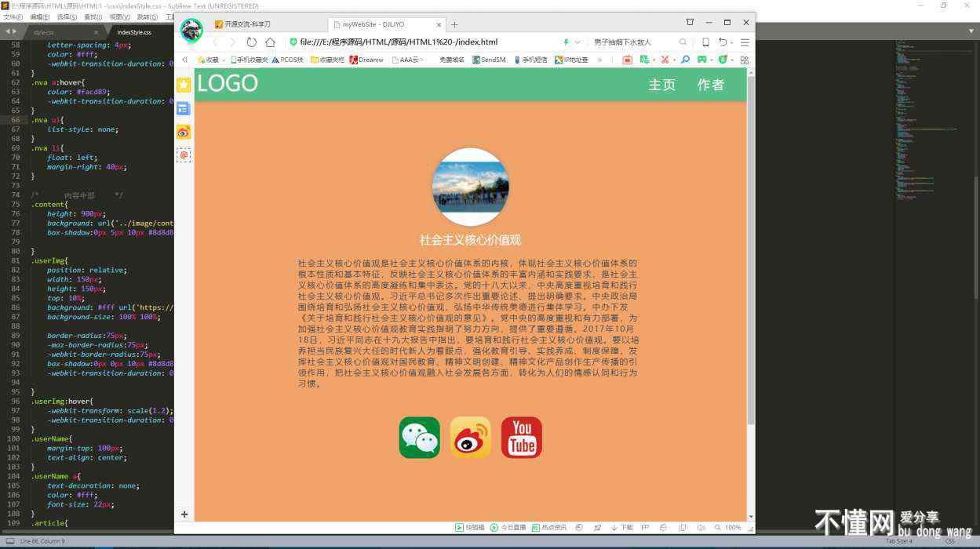
Task: Open the undo-close dropdown arrow in toolbar
Action: (733, 42)
